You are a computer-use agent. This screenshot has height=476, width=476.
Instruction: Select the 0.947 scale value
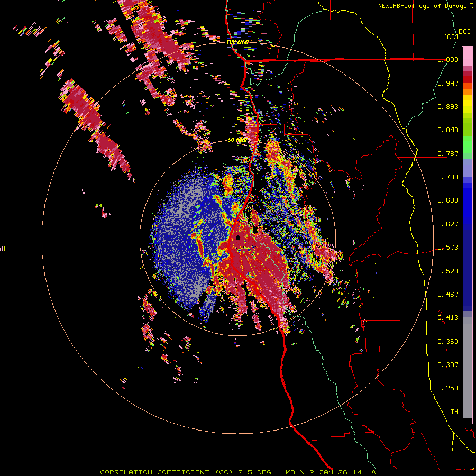[x=448, y=83]
